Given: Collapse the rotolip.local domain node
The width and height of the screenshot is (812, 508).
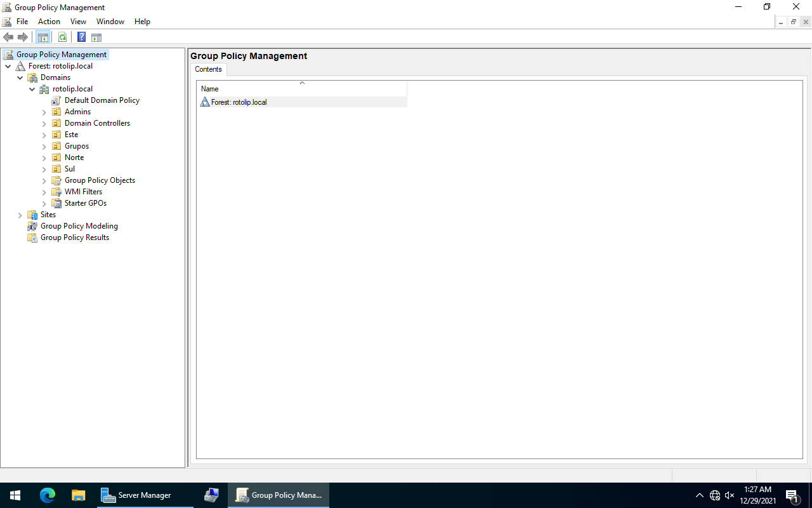Looking at the screenshot, I should (x=32, y=88).
